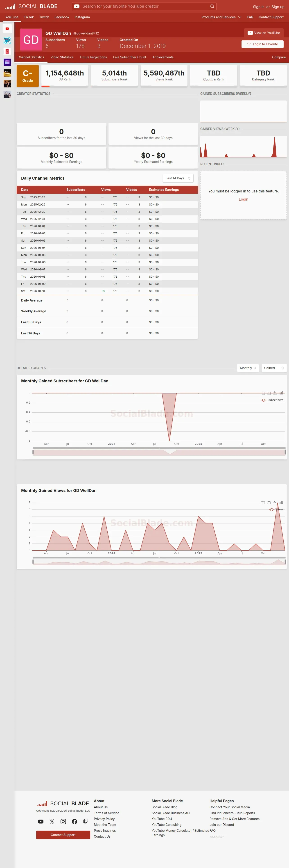Open the Terms of Service footer link
289x868 pixels.
pos(106,813)
